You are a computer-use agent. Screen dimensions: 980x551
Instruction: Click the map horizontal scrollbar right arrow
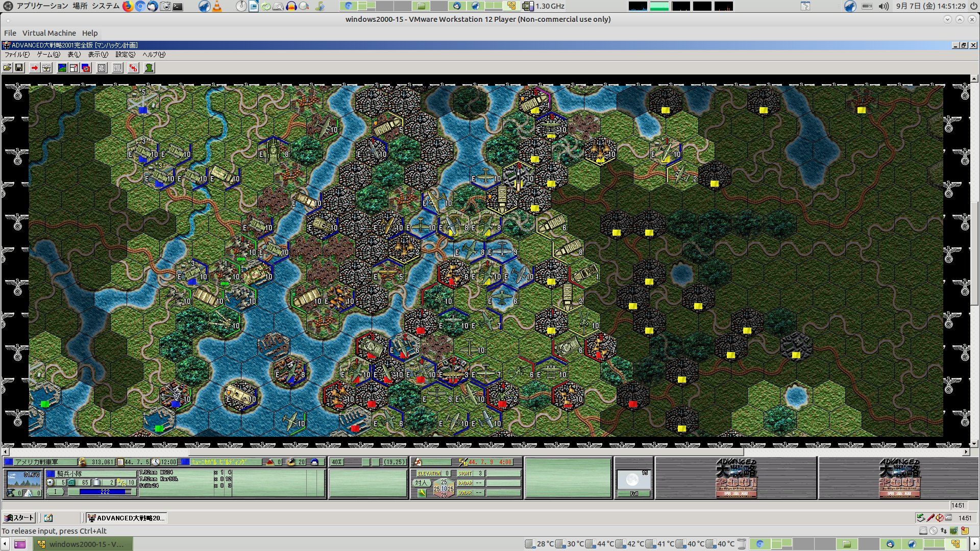(966, 452)
